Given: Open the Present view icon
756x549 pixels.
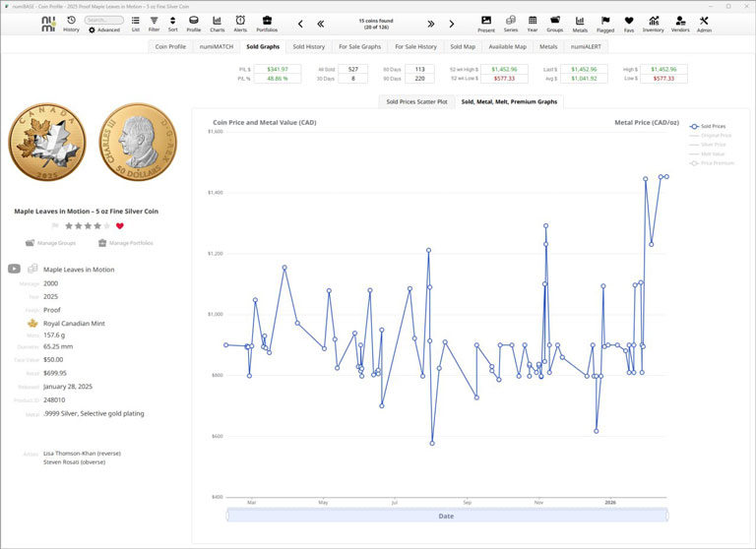Looking at the screenshot, I should [x=486, y=24].
